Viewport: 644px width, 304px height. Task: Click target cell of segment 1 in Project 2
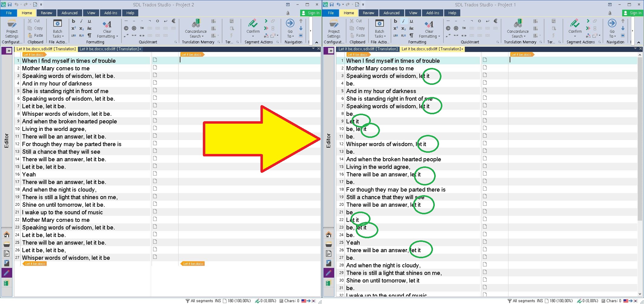point(250,60)
